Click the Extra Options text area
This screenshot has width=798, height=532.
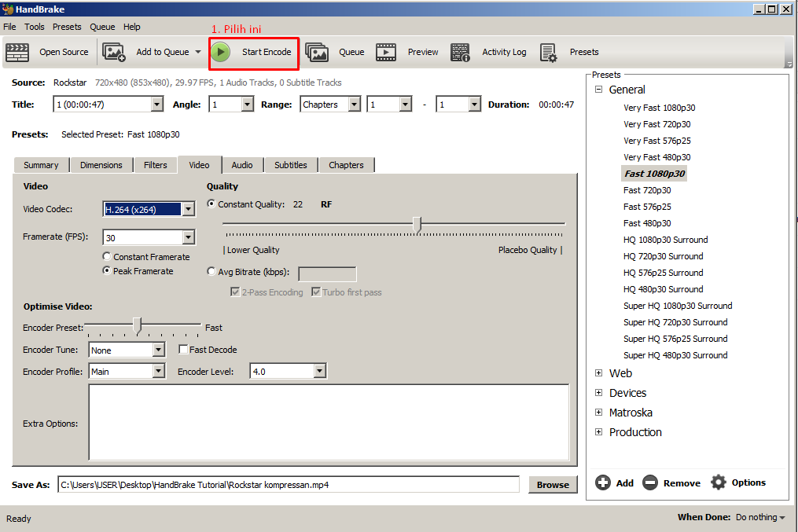(x=329, y=423)
